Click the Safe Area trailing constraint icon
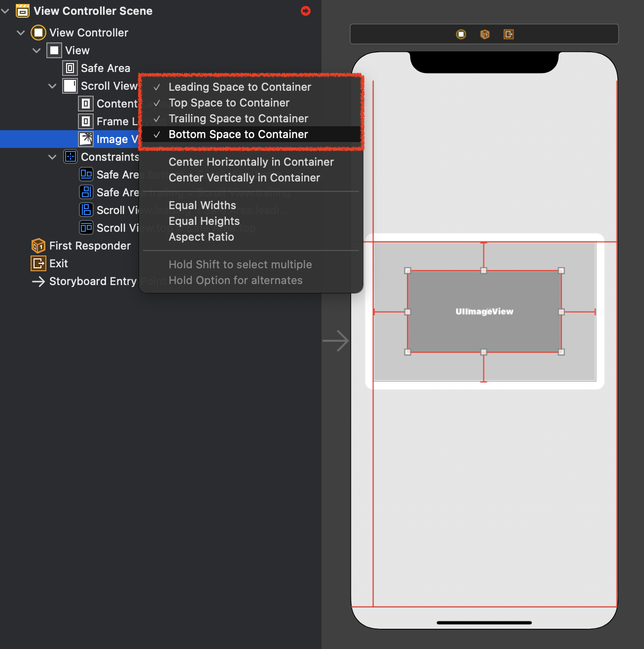Image resolution: width=644 pixels, height=649 pixels. pyautogui.click(x=86, y=192)
